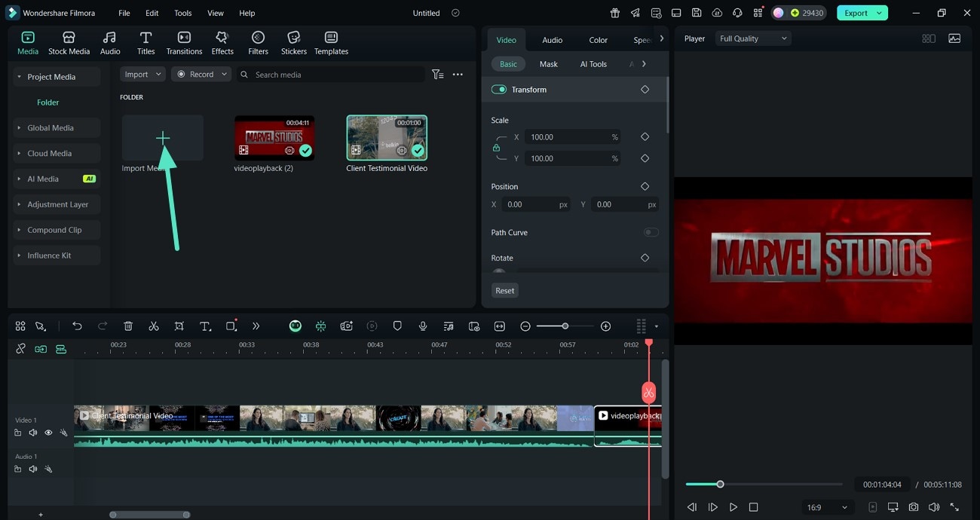Toggle the scale aspect ratio lock
The height and width of the screenshot is (520, 980).
click(496, 148)
